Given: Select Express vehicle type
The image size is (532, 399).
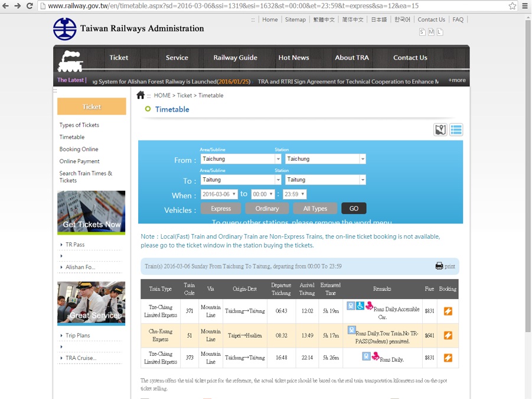Looking at the screenshot, I should (x=221, y=209).
